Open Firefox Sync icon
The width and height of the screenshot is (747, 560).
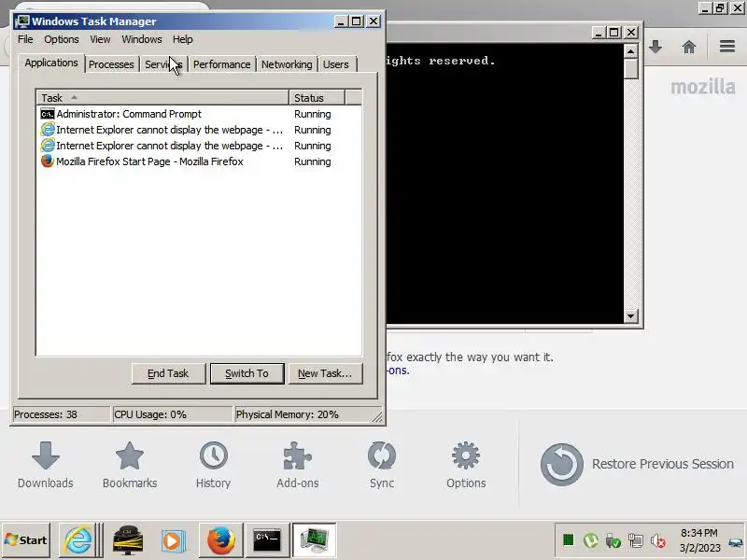[382, 455]
